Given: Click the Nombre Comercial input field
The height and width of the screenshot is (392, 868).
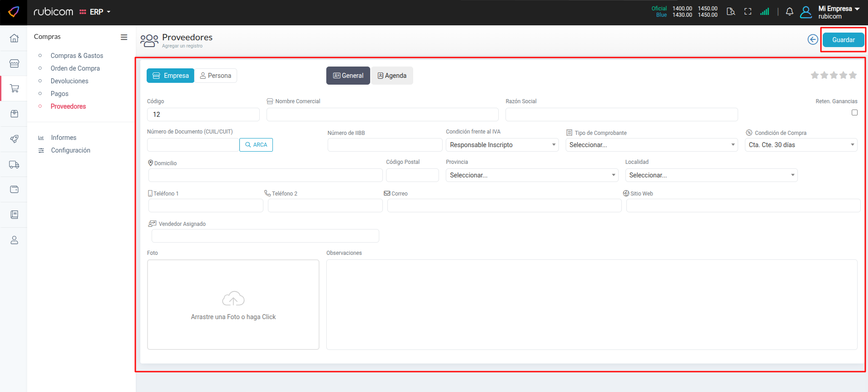Looking at the screenshot, I should click(382, 115).
